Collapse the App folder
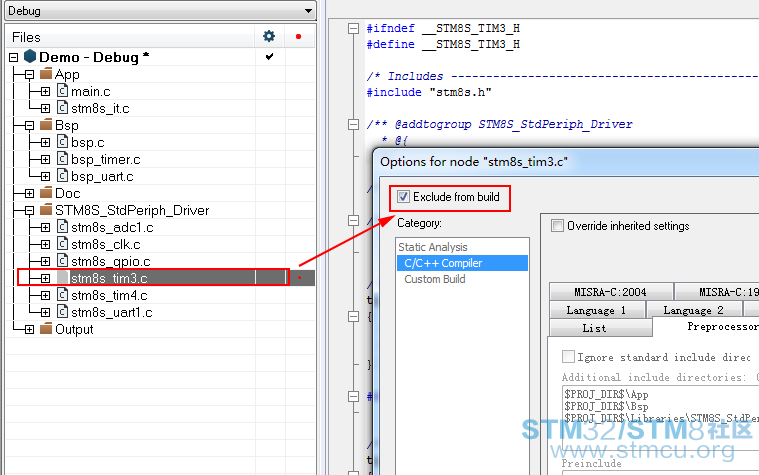 pyautogui.click(x=30, y=75)
